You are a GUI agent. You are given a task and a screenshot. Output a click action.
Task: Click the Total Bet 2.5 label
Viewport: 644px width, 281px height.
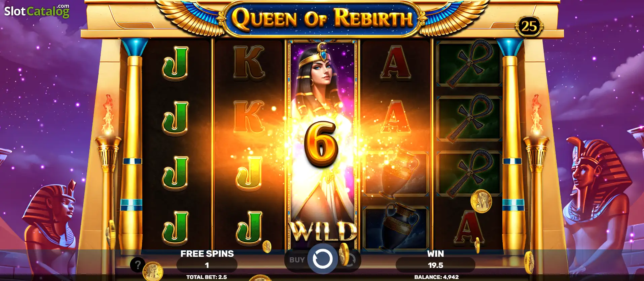click(x=207, y=277)
